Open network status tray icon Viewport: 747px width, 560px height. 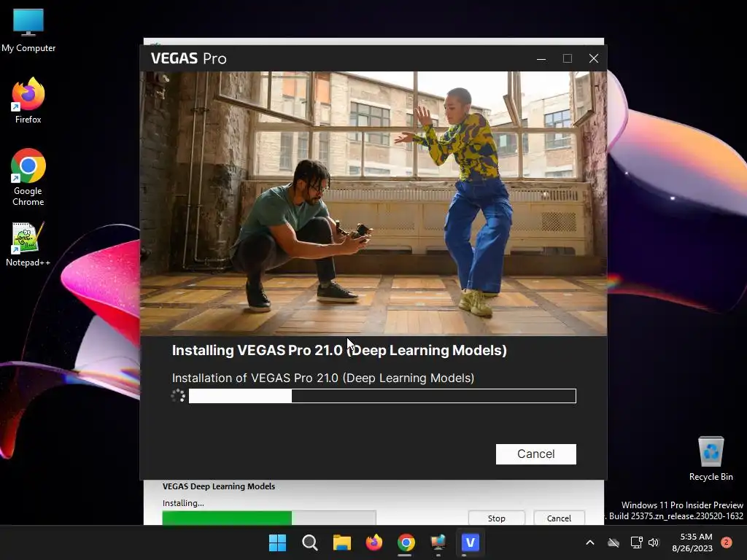click(x=636, y=542)
